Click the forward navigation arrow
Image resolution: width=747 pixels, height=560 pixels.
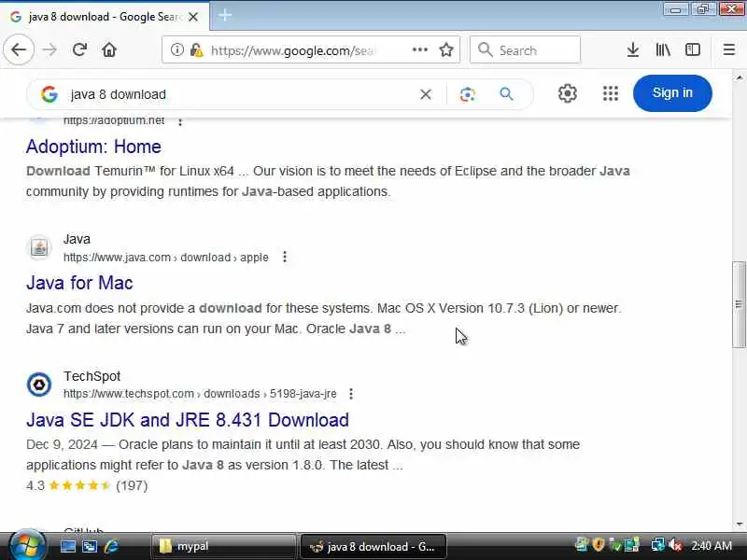point(49,49)
